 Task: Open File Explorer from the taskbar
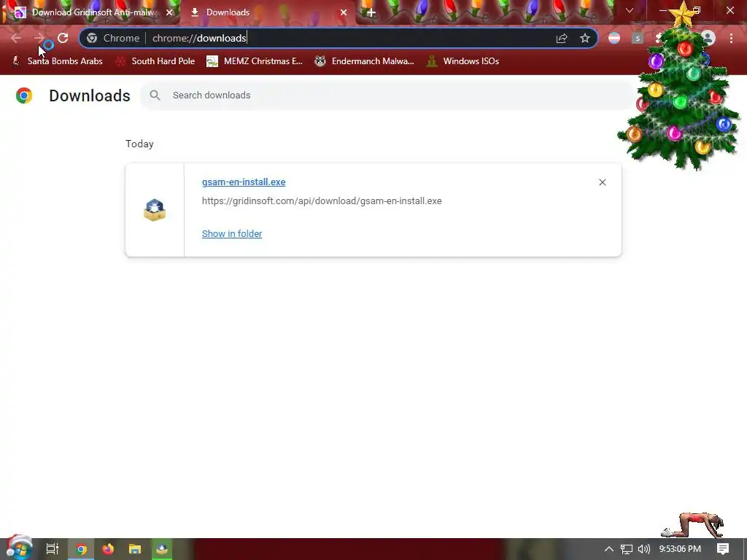135,549
